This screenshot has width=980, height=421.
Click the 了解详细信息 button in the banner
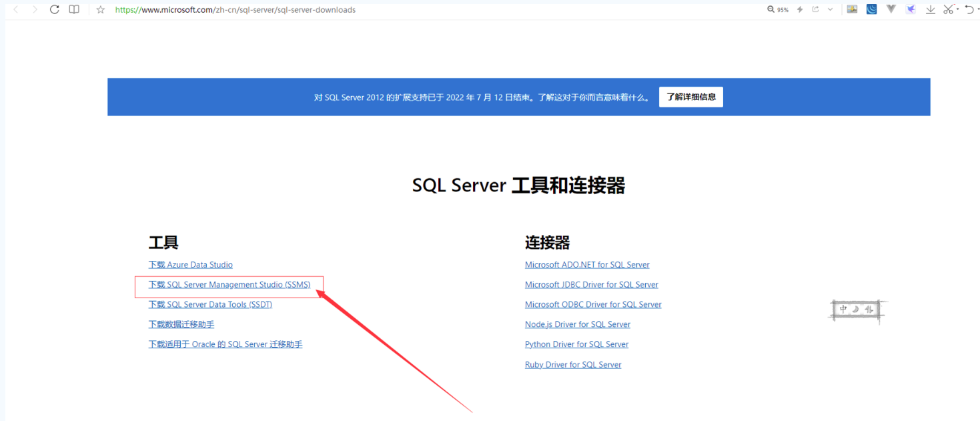coord(691,97)
